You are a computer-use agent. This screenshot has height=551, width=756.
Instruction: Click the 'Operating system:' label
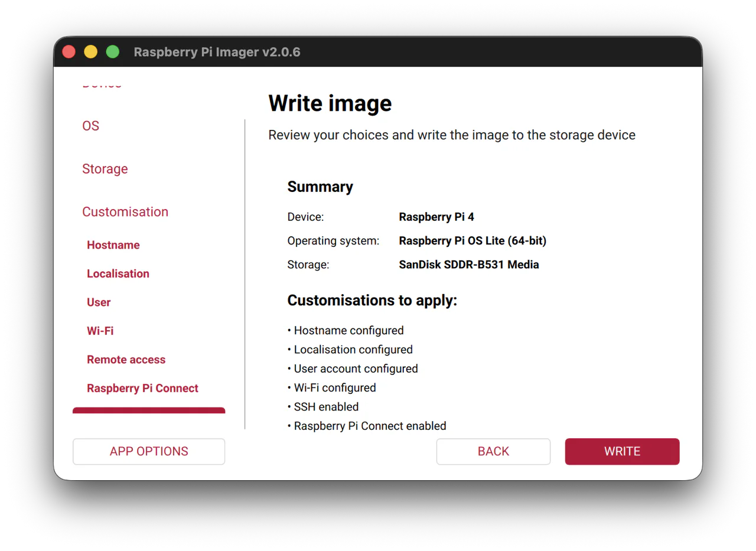tap(333, 241)
